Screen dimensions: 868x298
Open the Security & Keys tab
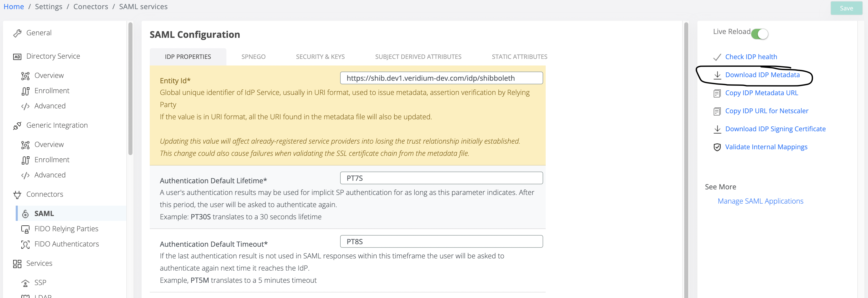point(320,57)
